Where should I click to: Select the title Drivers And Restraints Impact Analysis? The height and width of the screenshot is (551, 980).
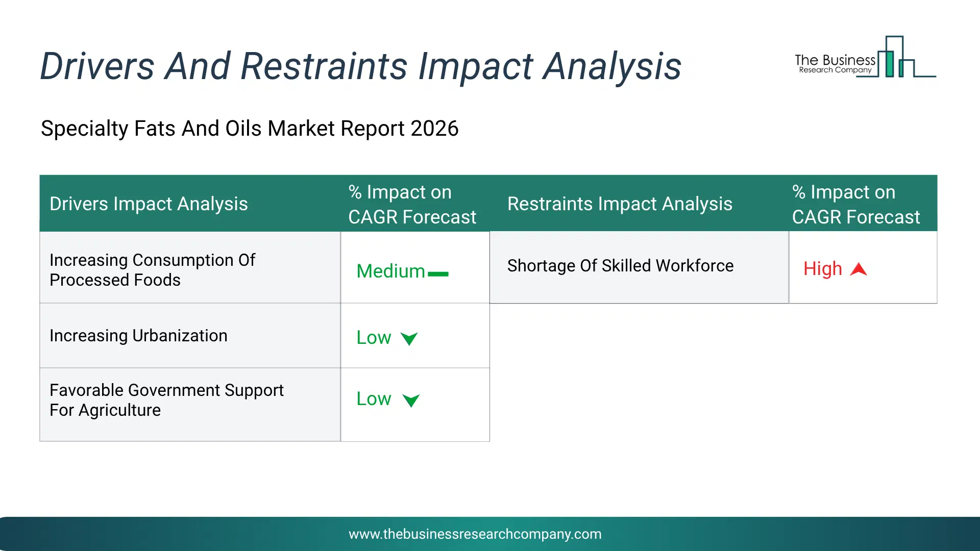[x=360, y=66]
